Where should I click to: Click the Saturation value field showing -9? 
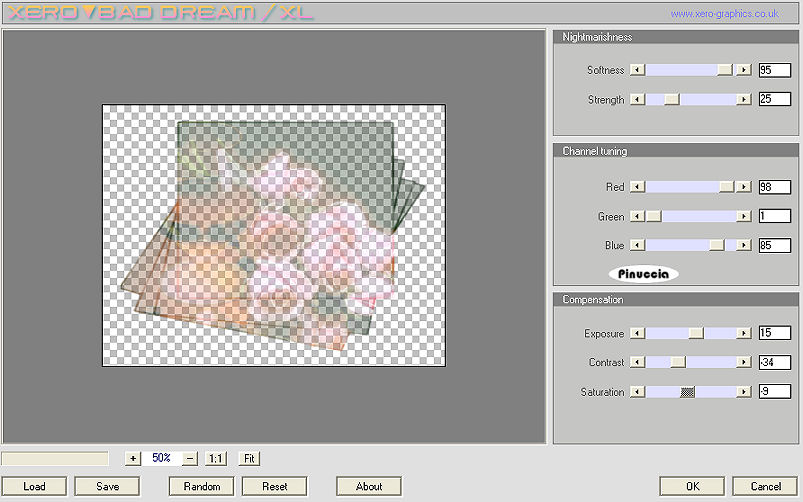pyautogui.click(x=774, y=392)
